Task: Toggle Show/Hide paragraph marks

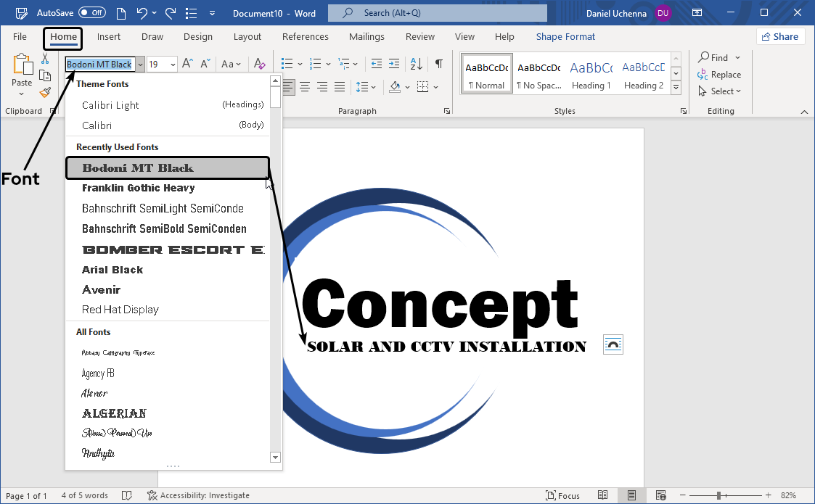Action: (438, 64)
